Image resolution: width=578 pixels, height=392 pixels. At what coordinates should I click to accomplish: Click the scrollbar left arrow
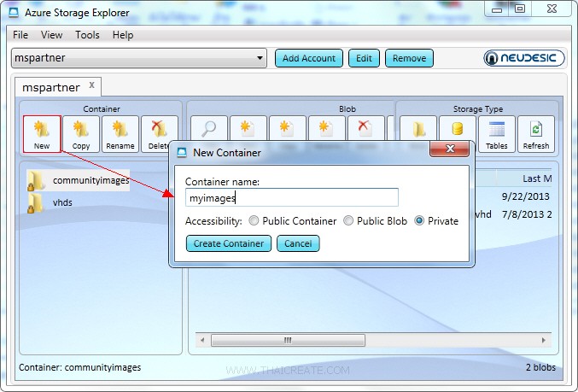click(202, 340)
